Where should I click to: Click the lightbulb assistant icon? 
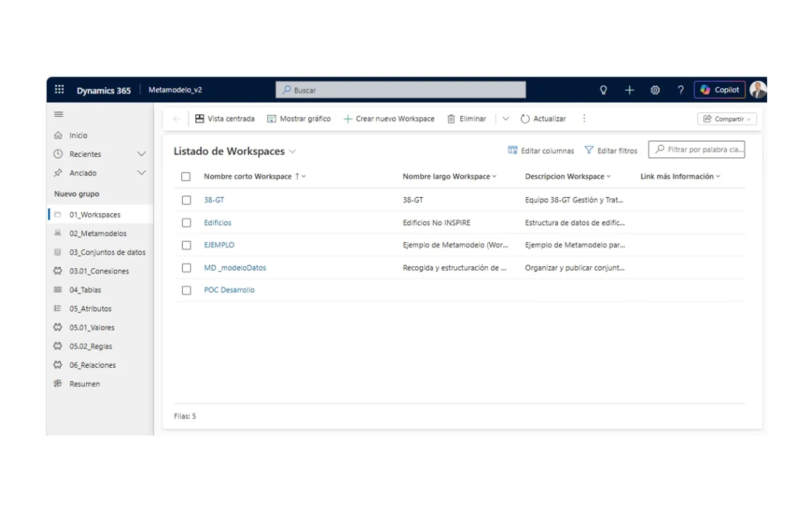[x=603, y=90]
